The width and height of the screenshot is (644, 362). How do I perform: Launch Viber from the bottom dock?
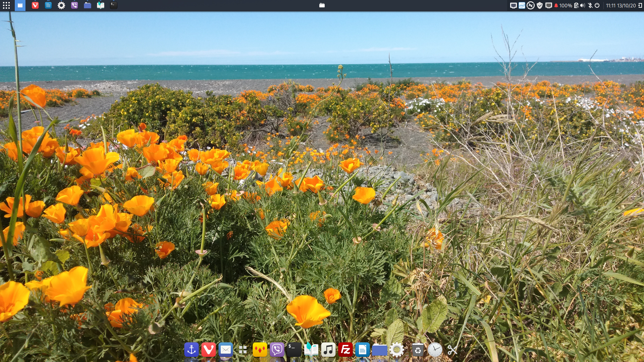[x=277, y=350]
